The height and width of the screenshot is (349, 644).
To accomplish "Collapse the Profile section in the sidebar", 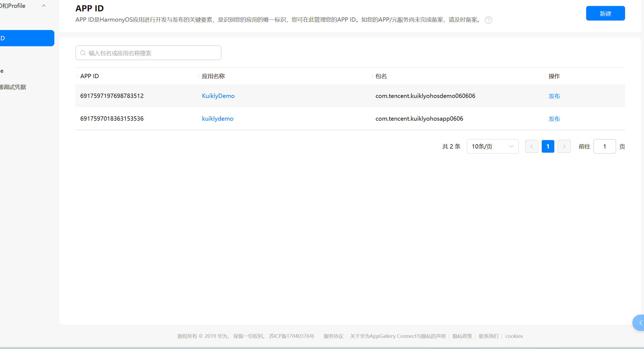I will (x=44, y=6).
